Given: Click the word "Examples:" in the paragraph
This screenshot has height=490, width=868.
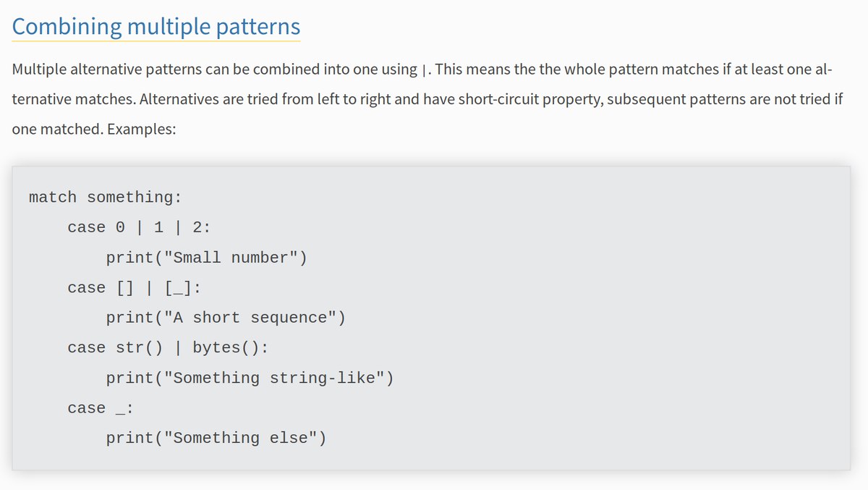Looking at the screenshot, I should coord(141,130).
